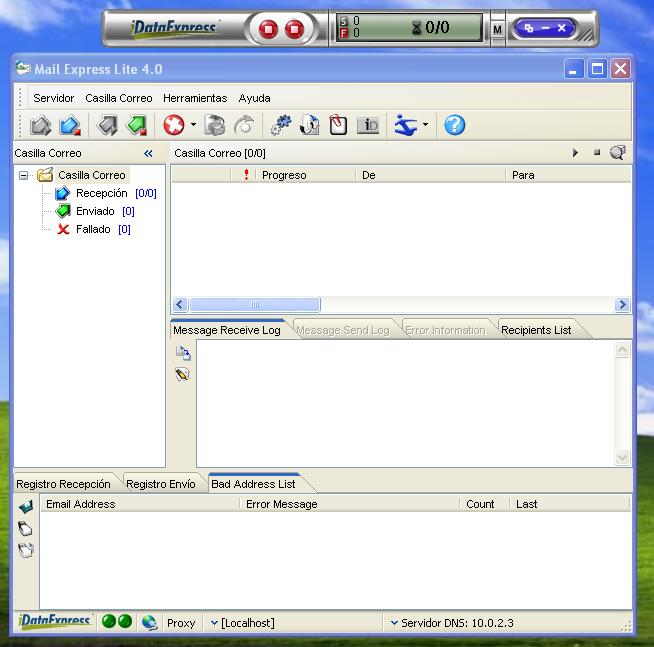Click the green arrow icon with red stop square
The width and height of the screenshot is (654, 647).
137,126
